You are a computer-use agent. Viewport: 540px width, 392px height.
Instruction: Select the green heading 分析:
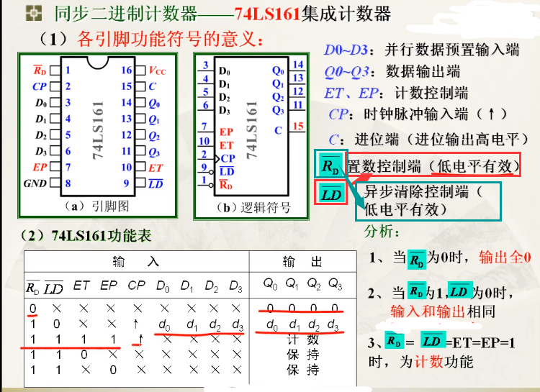click(382, 232)
